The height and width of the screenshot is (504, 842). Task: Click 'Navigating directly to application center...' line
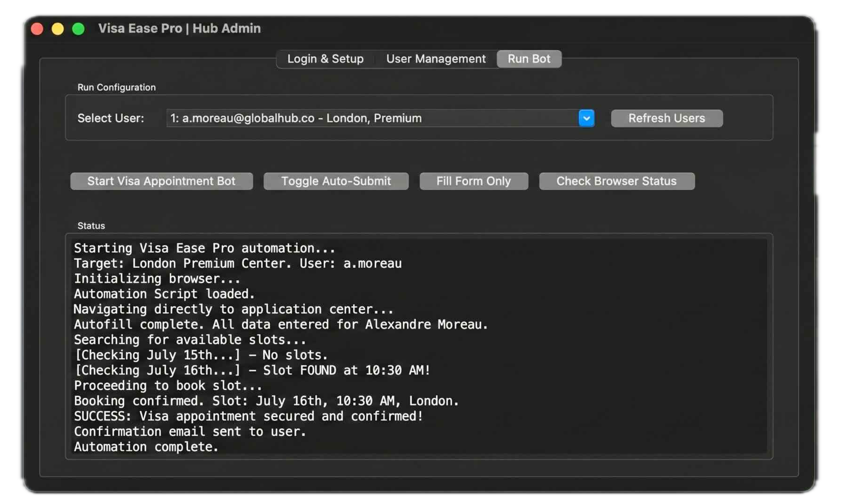pyautogui.click(x=233, y=309)
